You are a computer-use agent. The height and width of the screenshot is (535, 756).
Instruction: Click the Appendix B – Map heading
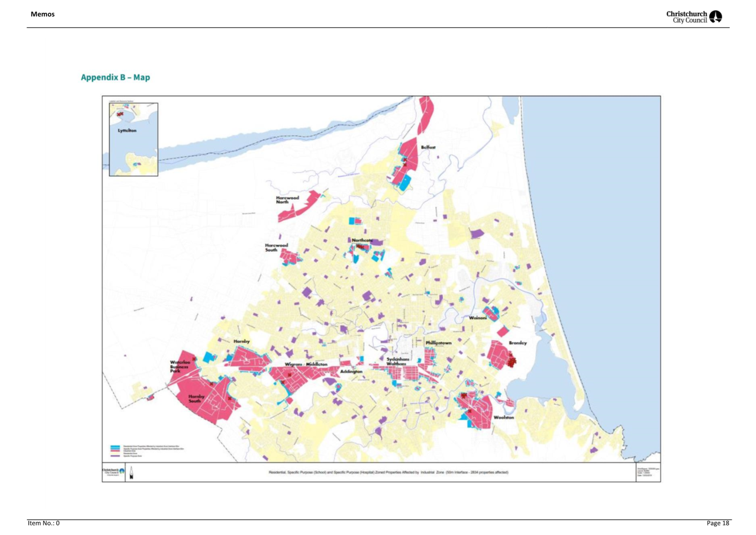click(115, 77)
